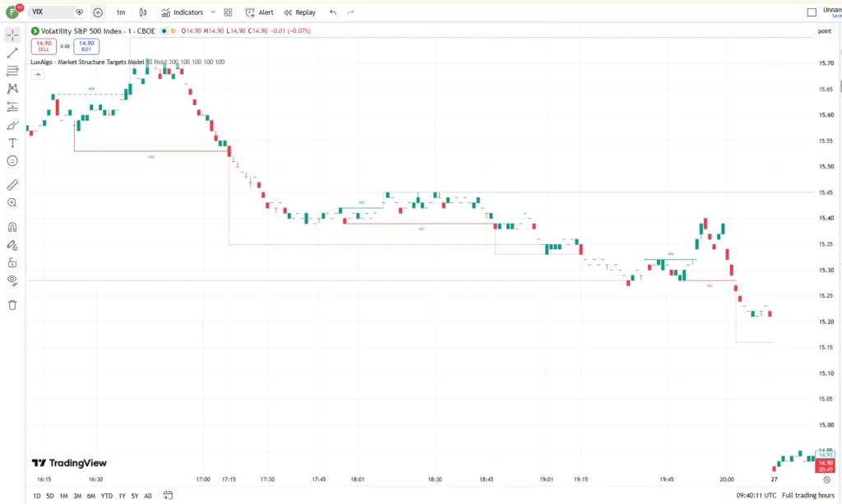Screen dimensions: 842x504
Task: Select the trend line drawing tool
Action: click(x=12, y=53)
